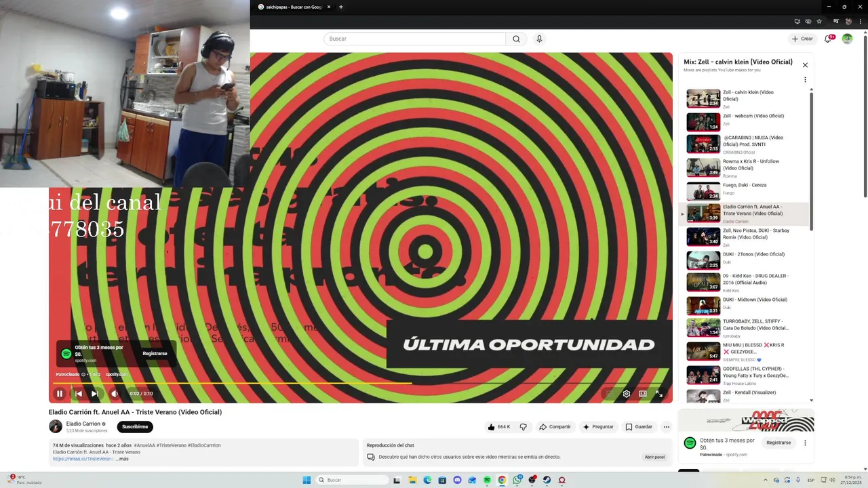868x488 pixels.
Task: Open Mix playlist three-dot options
Action: pyautogui.click(x=805, y=79)
